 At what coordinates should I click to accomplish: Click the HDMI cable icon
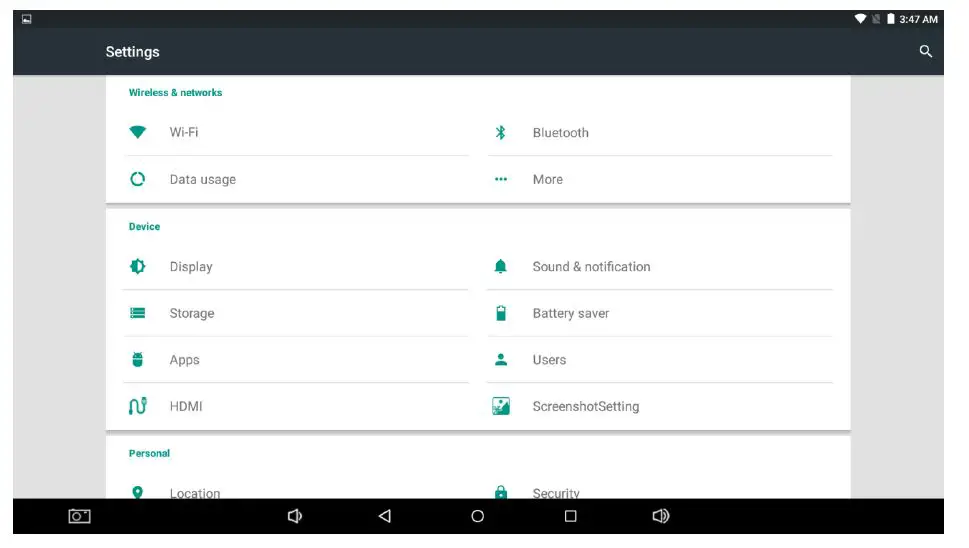pos(137,406)
